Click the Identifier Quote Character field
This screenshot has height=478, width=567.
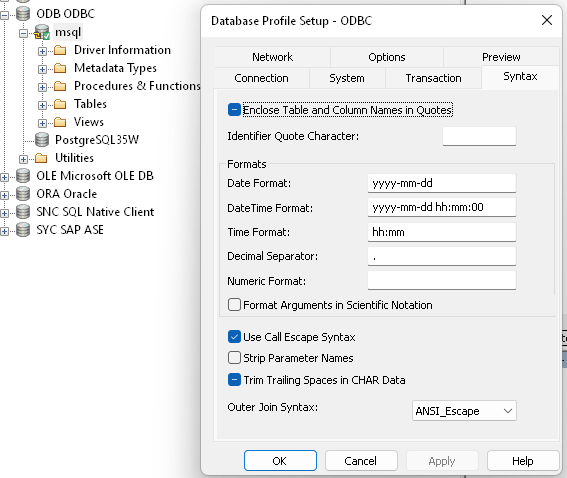coord(479,136)
